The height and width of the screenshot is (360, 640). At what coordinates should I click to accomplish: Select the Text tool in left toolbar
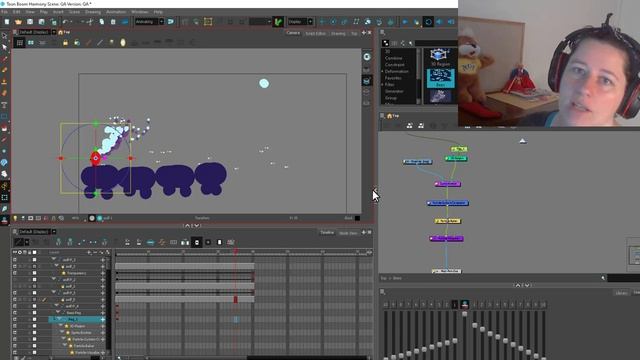(4, 105)
